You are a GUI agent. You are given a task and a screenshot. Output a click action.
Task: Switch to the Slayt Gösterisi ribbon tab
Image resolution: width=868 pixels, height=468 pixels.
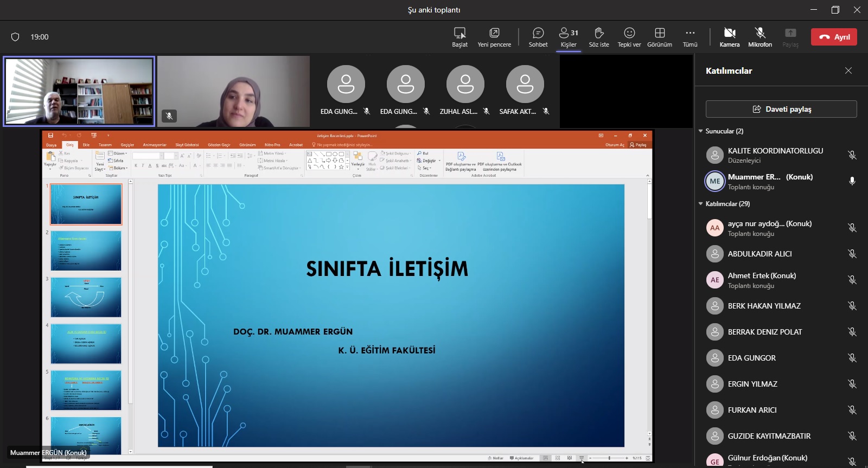coord(187,145)
